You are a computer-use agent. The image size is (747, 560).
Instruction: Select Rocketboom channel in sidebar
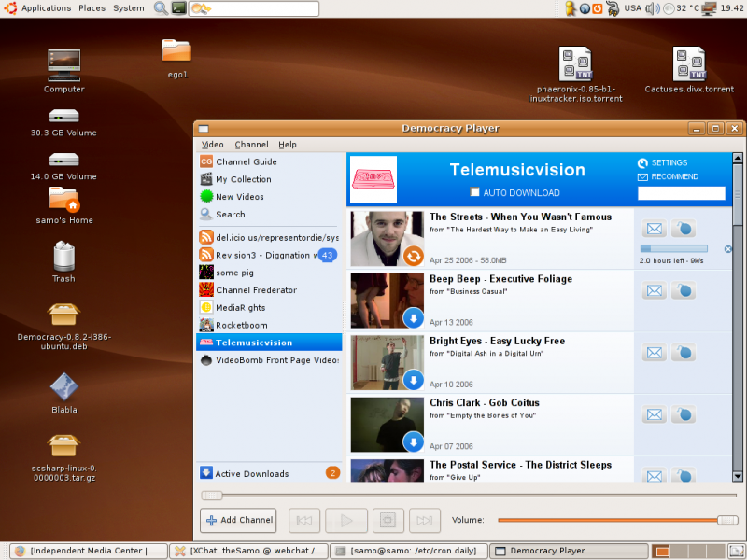point(241,326)
